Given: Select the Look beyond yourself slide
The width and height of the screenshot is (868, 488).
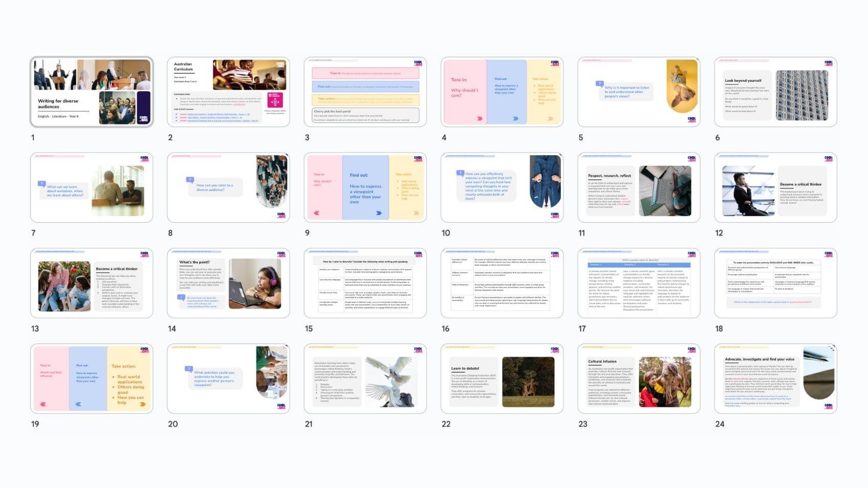Looking at the screenshot, I should tap(775, 92).
